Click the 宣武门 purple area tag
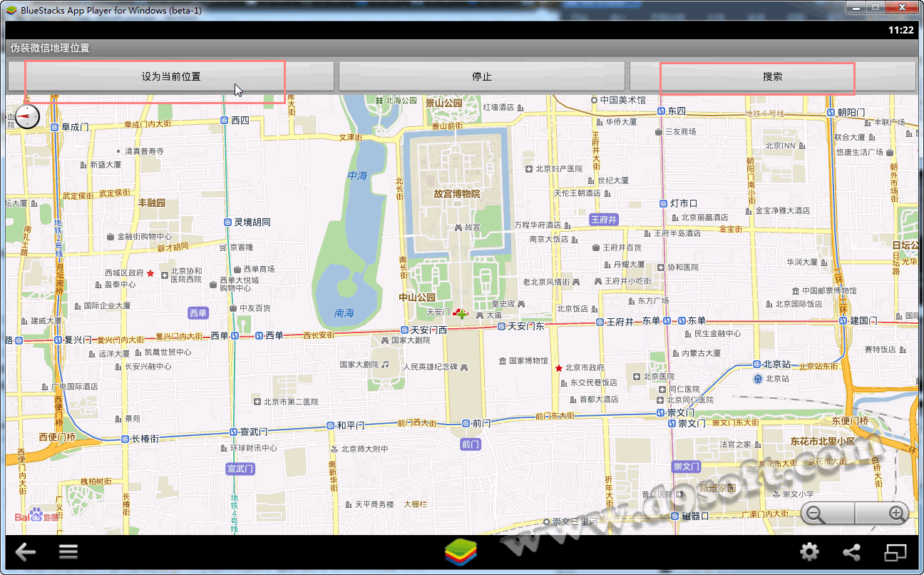This screenshot has height=575, width=924. 240,469
